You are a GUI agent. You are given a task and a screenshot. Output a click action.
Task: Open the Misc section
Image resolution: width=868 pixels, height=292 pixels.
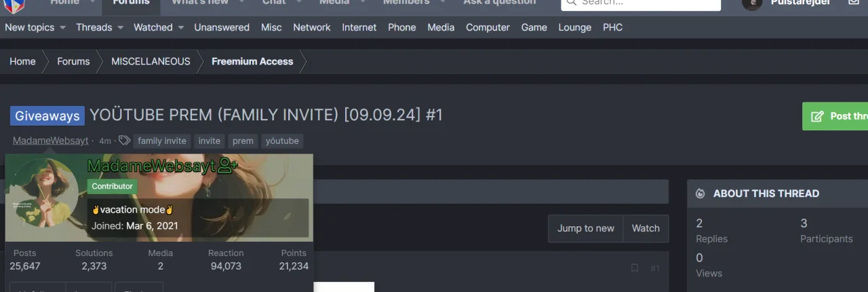pos(271,27)
